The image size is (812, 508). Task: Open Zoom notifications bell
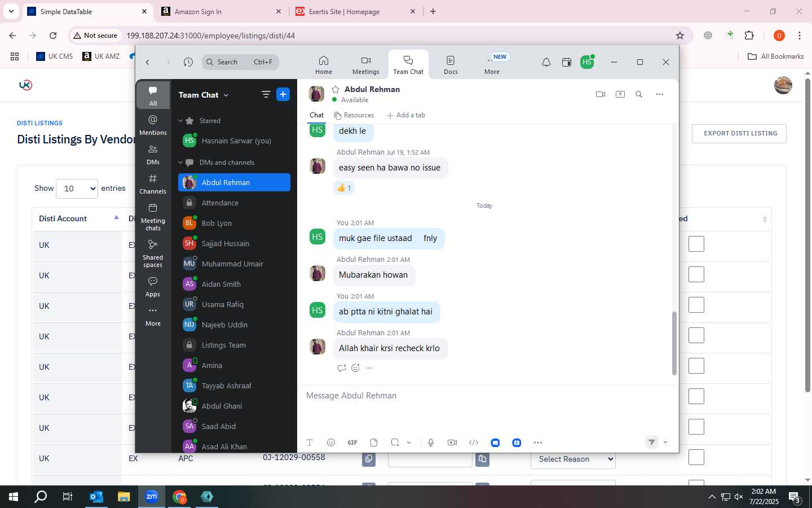(546, 62)
